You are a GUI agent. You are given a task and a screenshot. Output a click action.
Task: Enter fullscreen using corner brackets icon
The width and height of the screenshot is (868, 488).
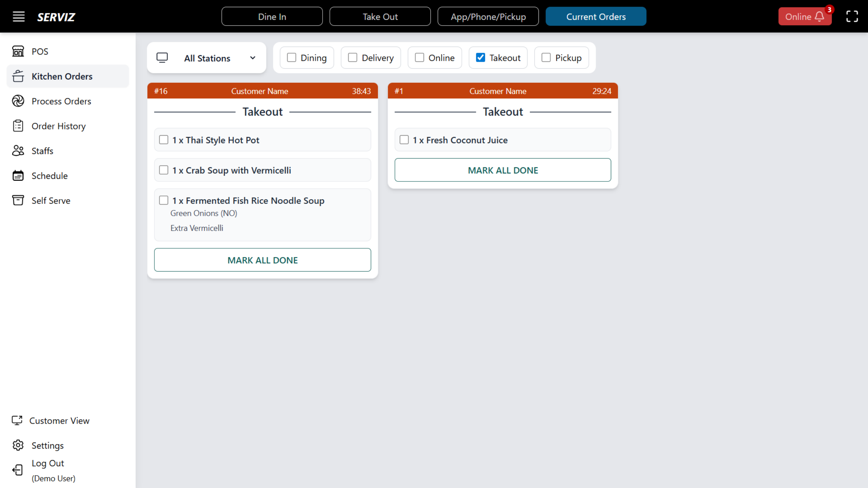pyautogui.click(x=852, y=17)
